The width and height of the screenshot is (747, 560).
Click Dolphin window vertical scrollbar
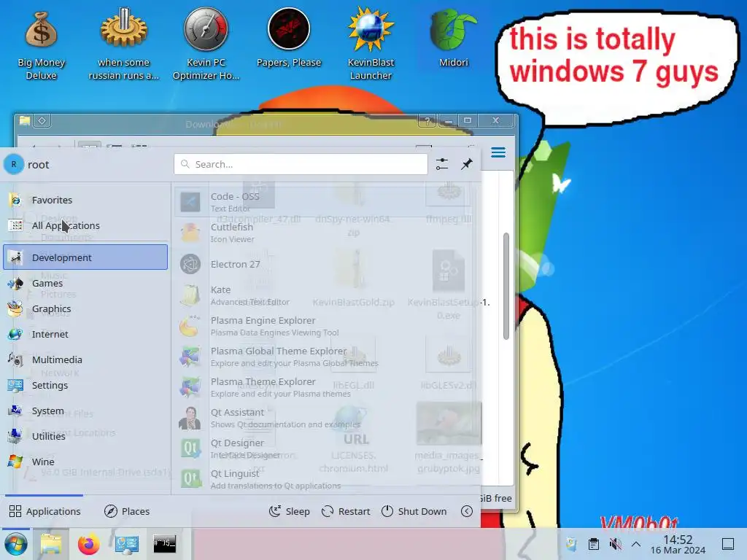tap(506, 286)
